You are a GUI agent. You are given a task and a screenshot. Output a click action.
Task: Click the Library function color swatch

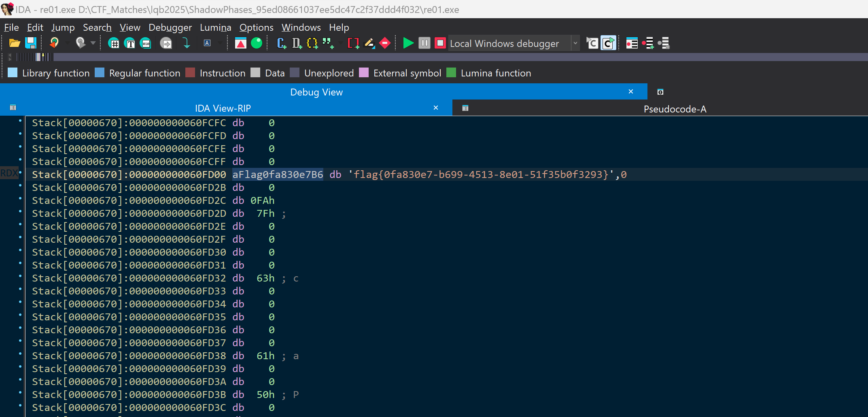click(x=13, y=73)
